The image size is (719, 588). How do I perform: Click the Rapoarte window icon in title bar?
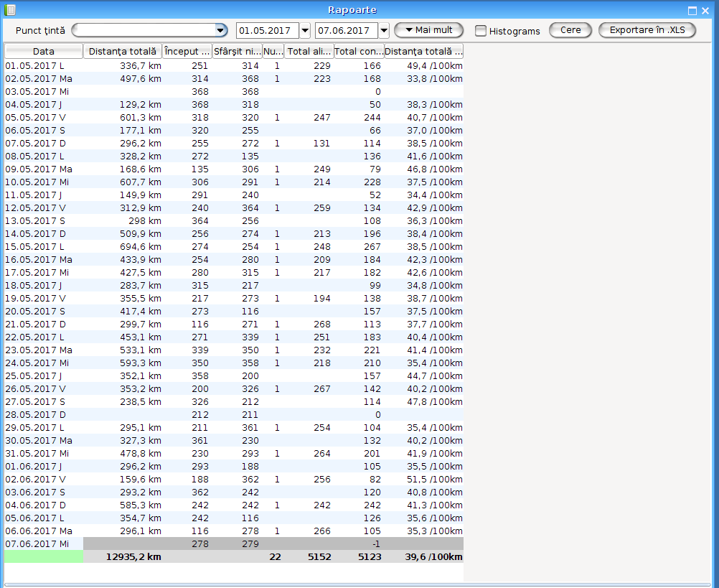click(x=10, y=10)
